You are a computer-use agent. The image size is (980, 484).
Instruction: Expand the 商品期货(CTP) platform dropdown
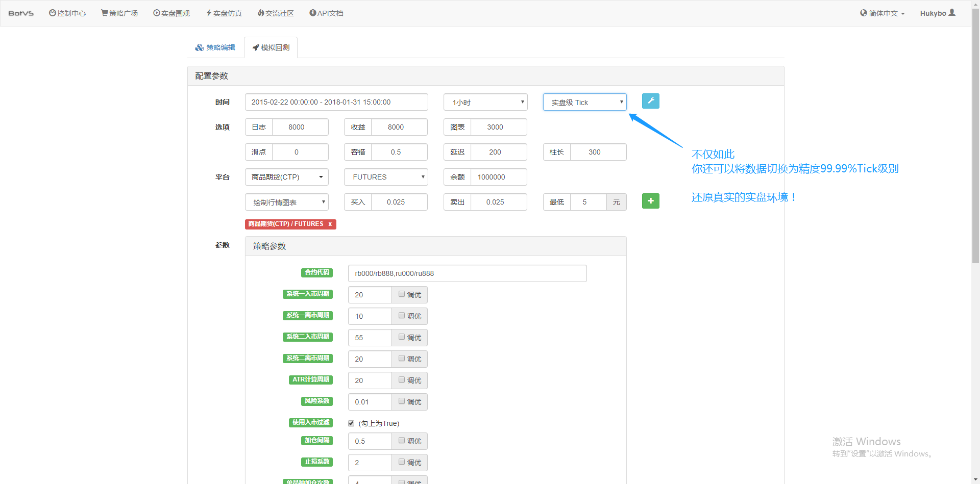pyautogui.click(x=286, y=177)
